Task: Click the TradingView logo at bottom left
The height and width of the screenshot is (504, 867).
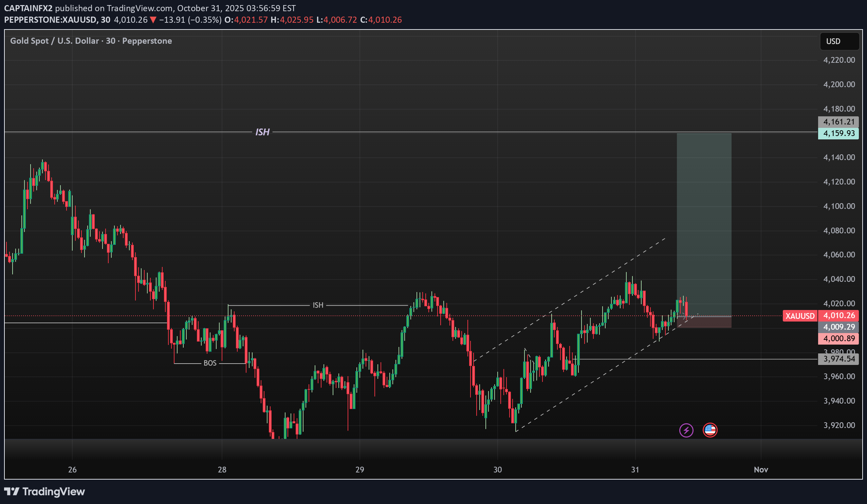Action: click(x=44, y=491)
